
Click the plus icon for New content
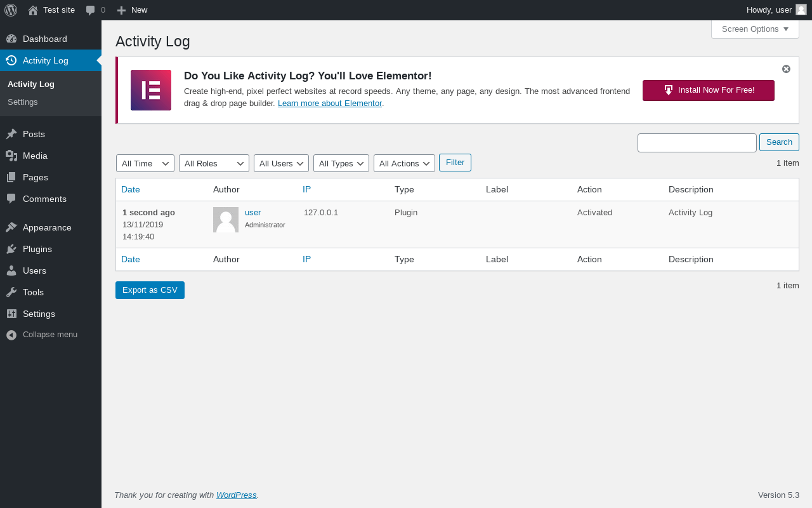[x=122, y=10]
